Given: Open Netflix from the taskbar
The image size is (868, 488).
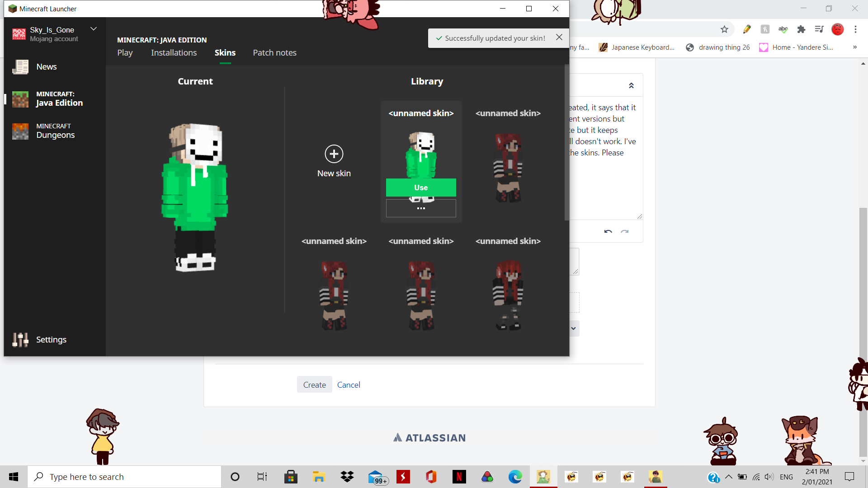Looking at the screenshot, I should (459, 477).
